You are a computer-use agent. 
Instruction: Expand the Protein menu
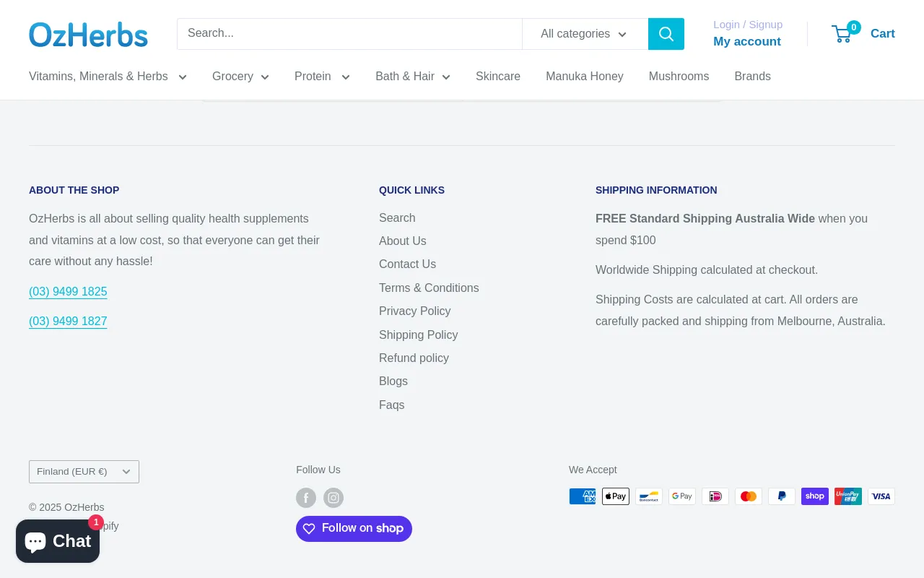coord(322,77)
